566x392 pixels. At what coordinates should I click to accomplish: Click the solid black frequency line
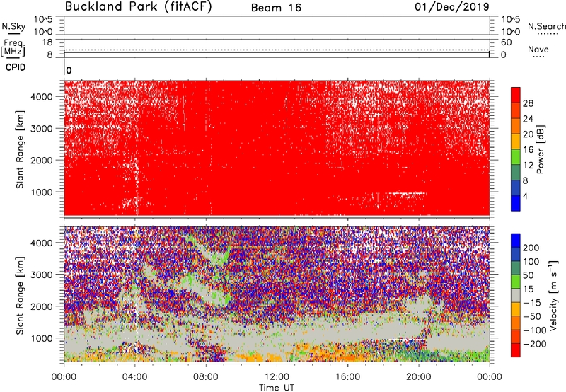click(277, 52)
